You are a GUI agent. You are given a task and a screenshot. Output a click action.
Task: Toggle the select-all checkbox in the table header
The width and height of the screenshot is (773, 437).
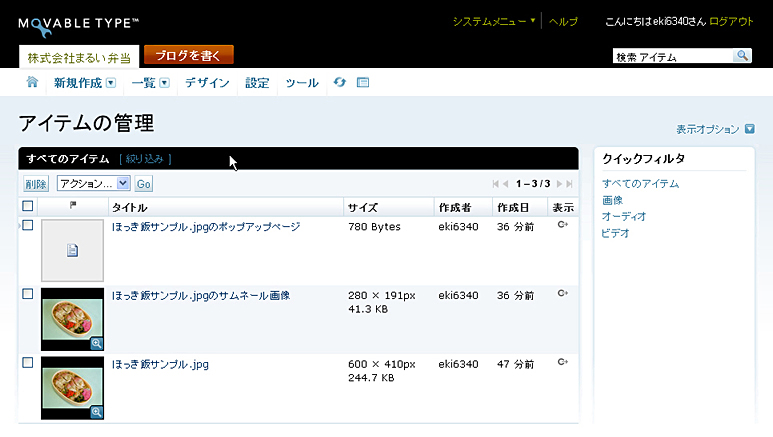point(28,206)
